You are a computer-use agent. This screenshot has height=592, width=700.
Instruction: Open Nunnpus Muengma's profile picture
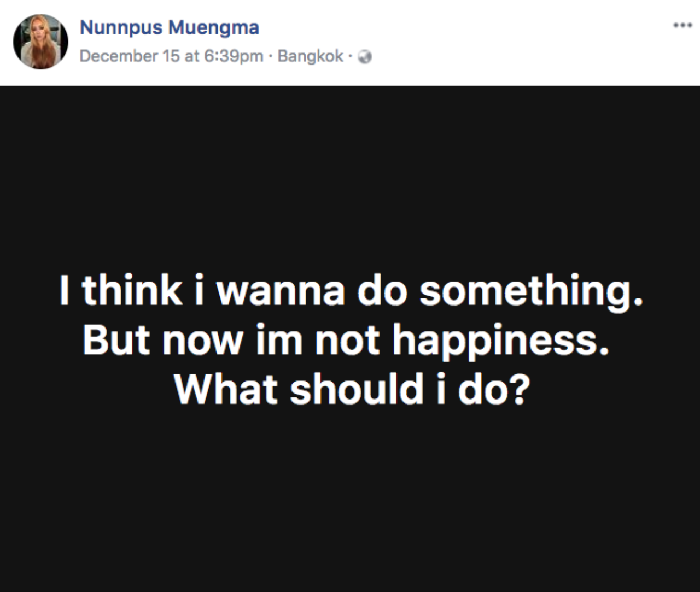click(x=40, y=42)
